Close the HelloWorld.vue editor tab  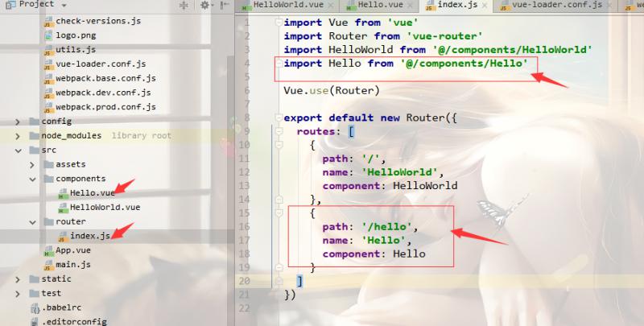(331, 6)
